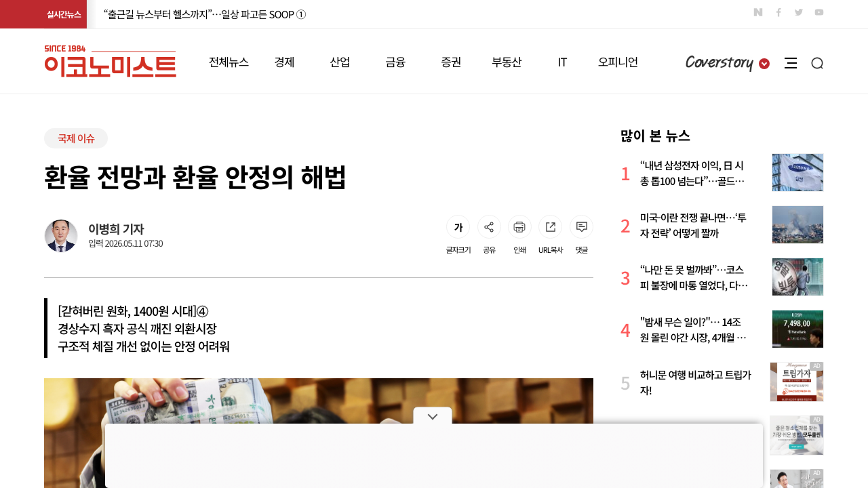868x488 pixels.
Task: Click the 많이 본 뉴스 heading
Action: coord(655,136)
